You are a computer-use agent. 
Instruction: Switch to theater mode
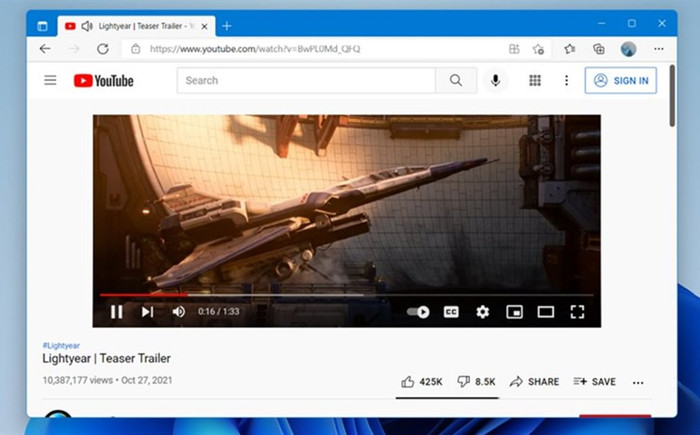click(546, 312)
